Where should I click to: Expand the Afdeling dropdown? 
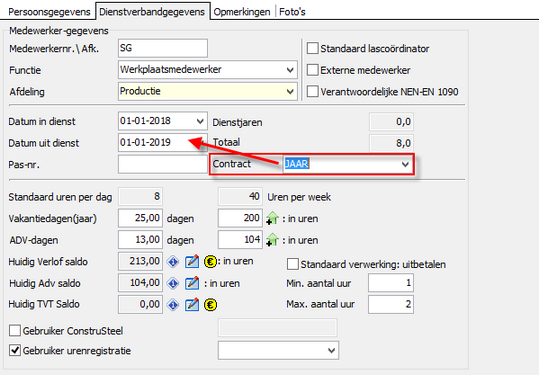290,91
